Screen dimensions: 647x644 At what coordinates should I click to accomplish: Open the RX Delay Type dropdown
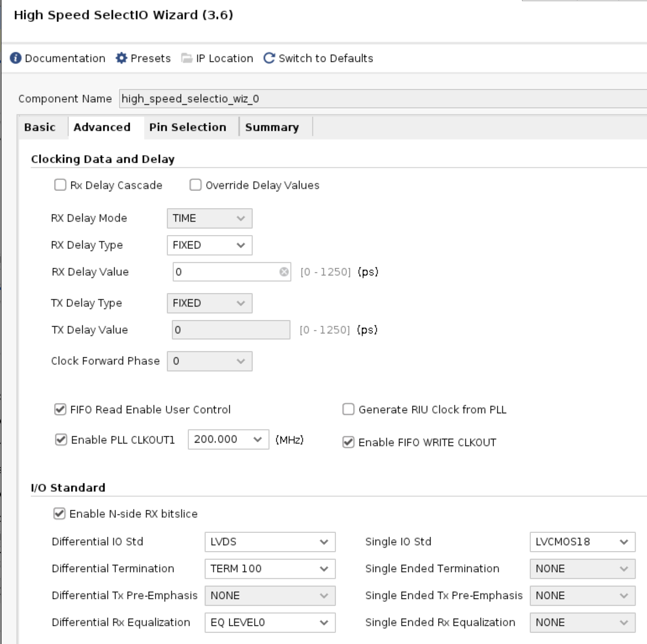(x=209, y=245)
